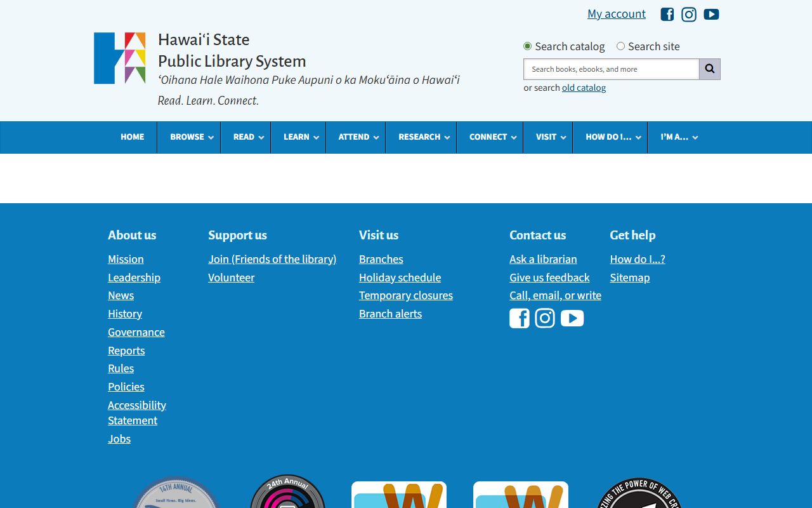This screenshot has height=508, width=812.
Task: Select the Search site radio button
Action: (620, 46)
